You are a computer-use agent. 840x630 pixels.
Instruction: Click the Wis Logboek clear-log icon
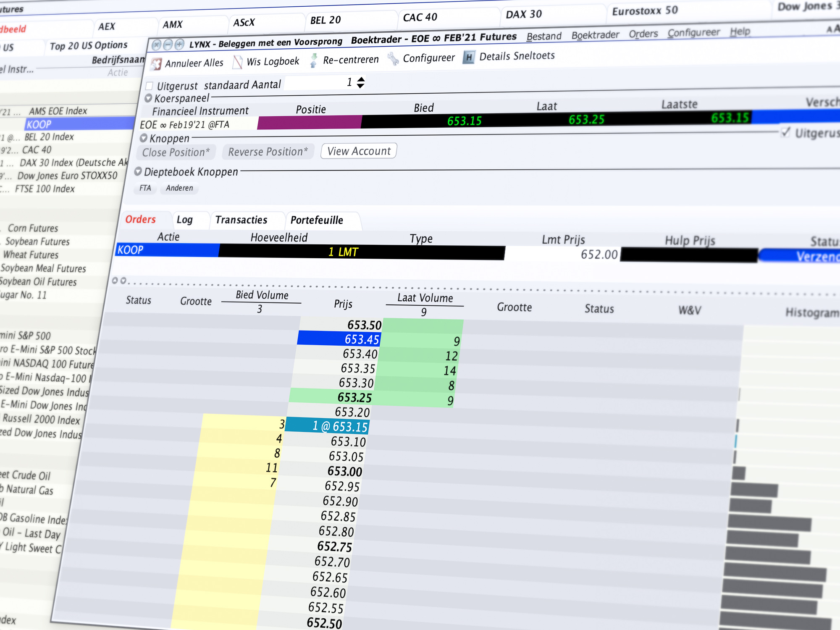coord(238,62)
